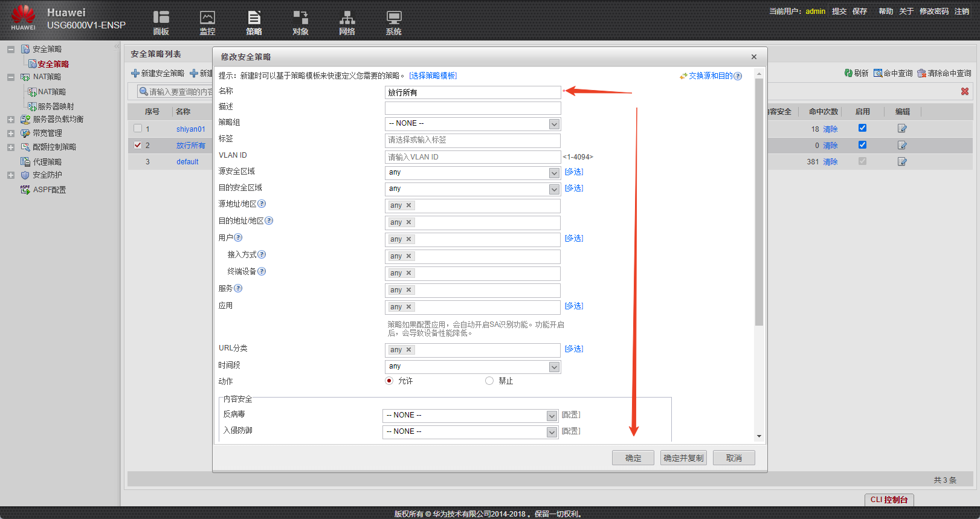
Task: Click 关于 in top menu
Action: click(x=906, y=11)
